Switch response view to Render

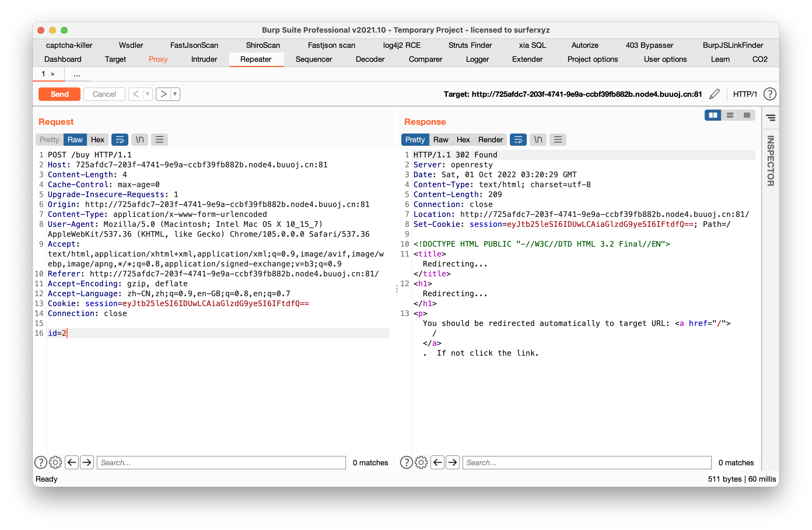tap(490, 139)
